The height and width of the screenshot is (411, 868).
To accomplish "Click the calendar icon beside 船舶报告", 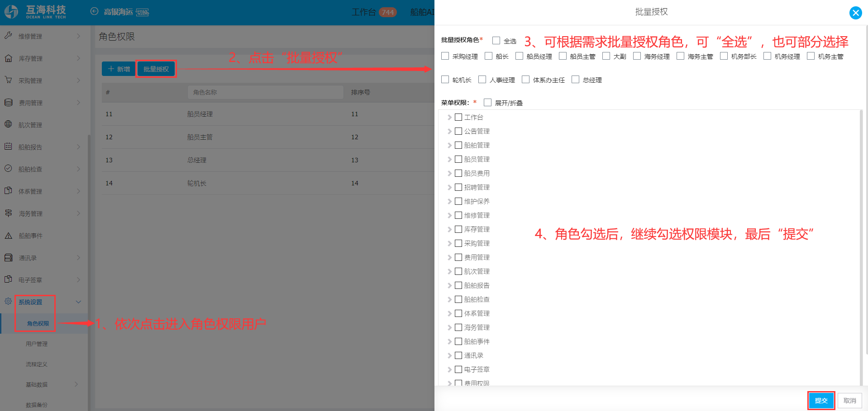I will [8, 146].
